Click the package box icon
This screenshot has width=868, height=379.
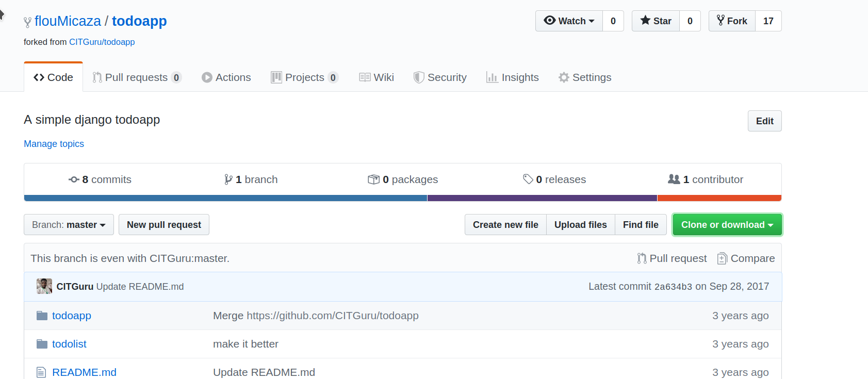[373, 179]
